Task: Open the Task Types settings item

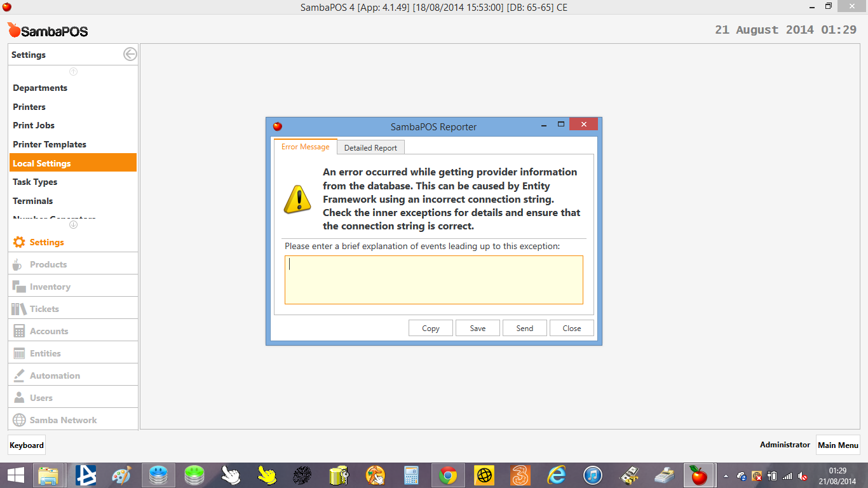Action: click(x=73, y=182)
